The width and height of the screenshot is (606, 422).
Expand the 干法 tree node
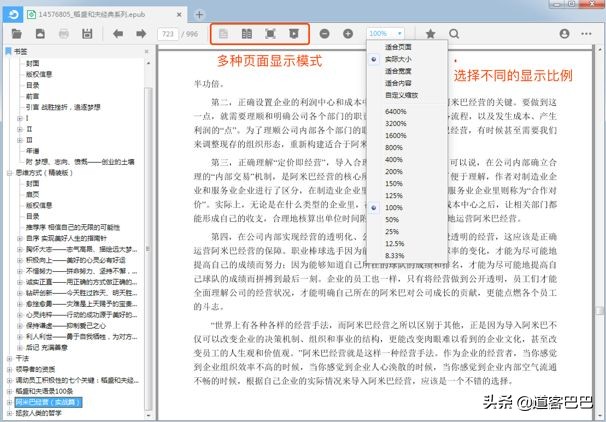(x=9, y=359)
